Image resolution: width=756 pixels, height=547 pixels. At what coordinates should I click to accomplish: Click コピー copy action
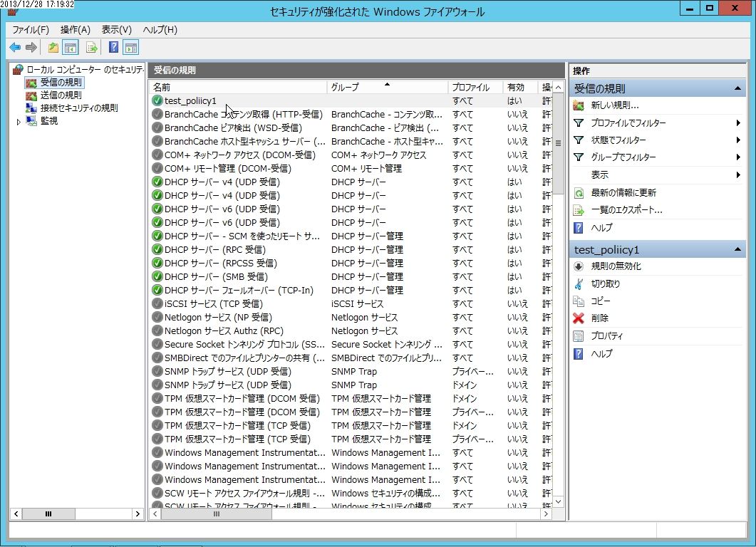pos(601,301)
